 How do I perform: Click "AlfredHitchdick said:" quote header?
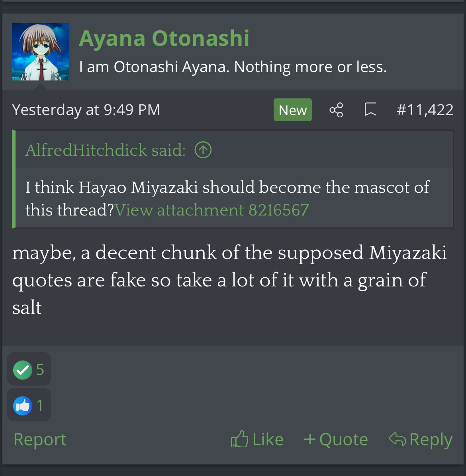tap(105, 150)
